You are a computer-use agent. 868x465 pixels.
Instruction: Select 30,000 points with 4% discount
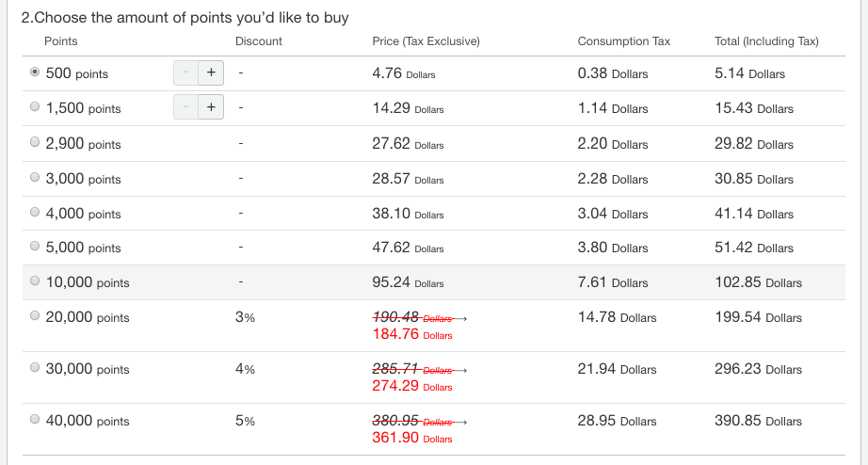pyautogui.click(x=35, y=367)
